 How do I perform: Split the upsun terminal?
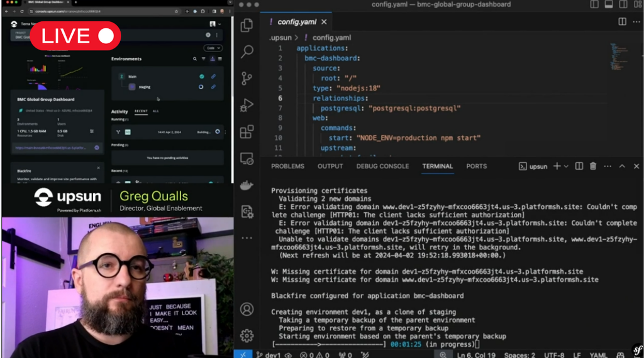tap(579, 166)
